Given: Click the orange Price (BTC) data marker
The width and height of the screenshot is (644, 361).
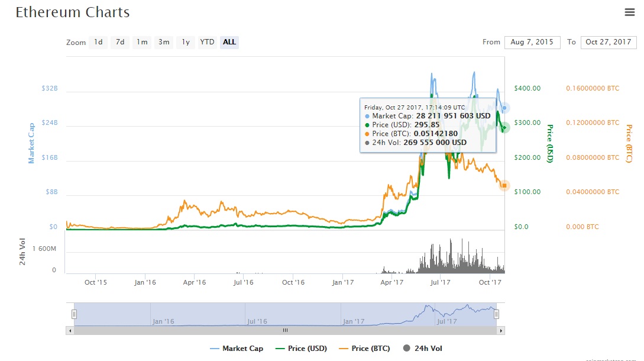Looking at the screenshot, I should point(504,186).
